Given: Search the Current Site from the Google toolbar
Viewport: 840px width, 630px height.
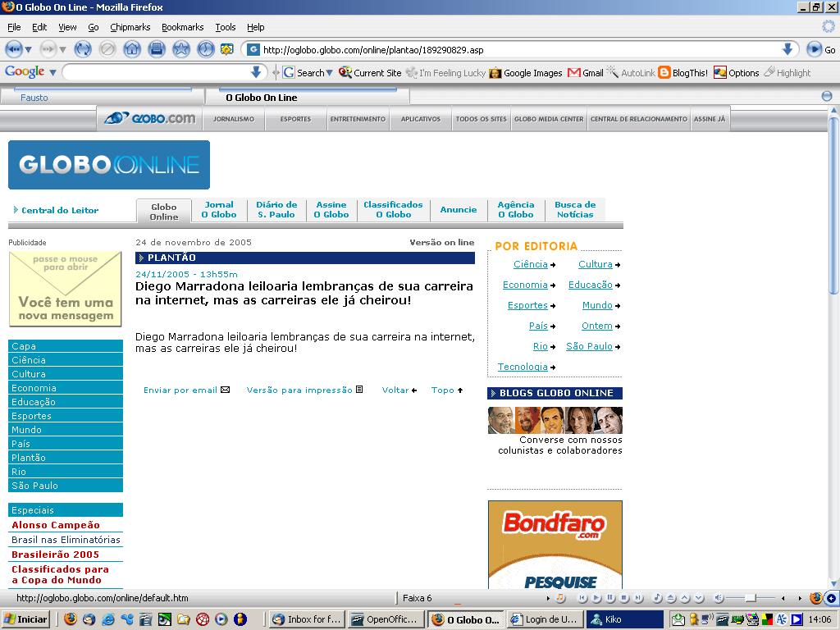Looking at the screenshot, I should tap(370, 73).
